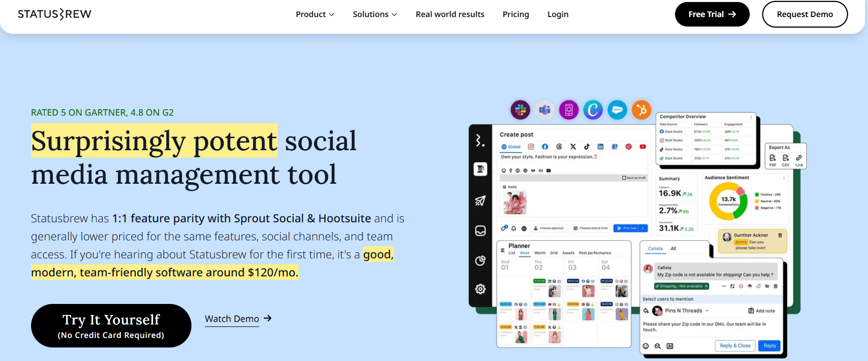Select the Global tab in Create post

pyautogui.click(x=511, y=147)
